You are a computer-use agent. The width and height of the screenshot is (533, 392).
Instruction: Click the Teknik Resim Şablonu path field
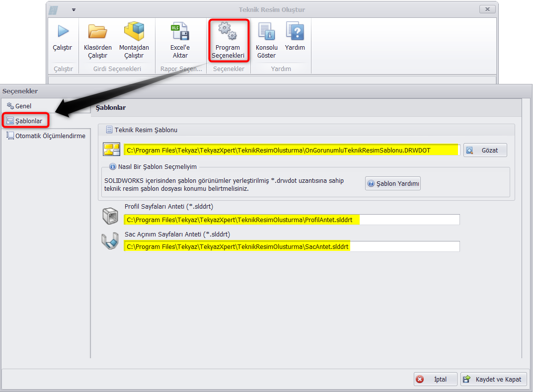click(292, 150)
